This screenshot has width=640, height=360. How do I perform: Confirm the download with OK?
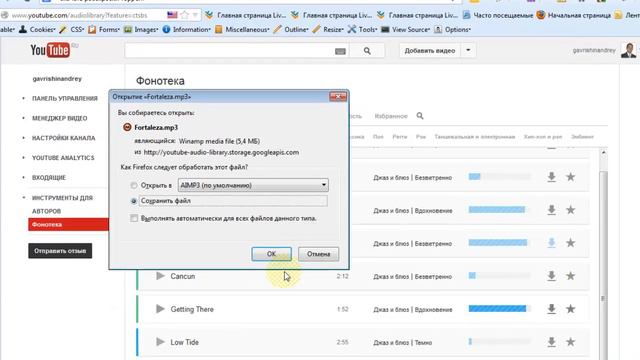pyautogui.click(x=271, y=254)
